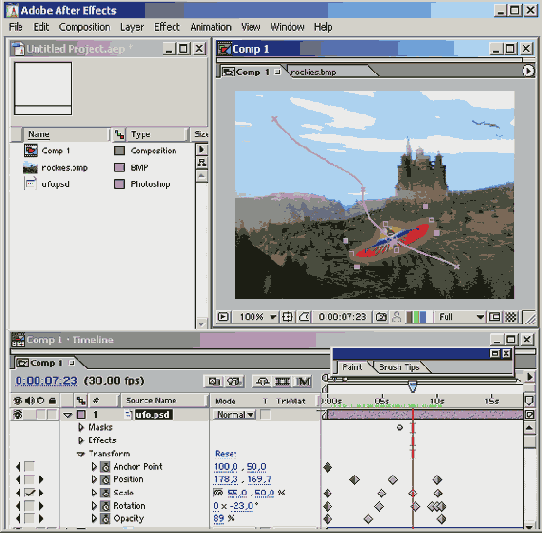The width and height of the screenshot is (542, 533).
Task: Open Project panel options arrow button
Action: pos(202,149)
